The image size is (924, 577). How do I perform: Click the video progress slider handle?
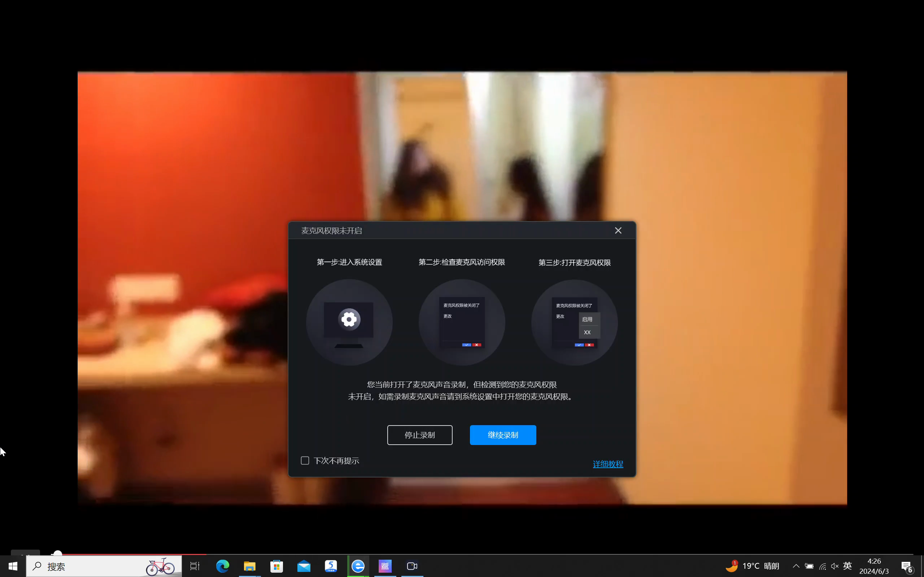coord(57,553)
